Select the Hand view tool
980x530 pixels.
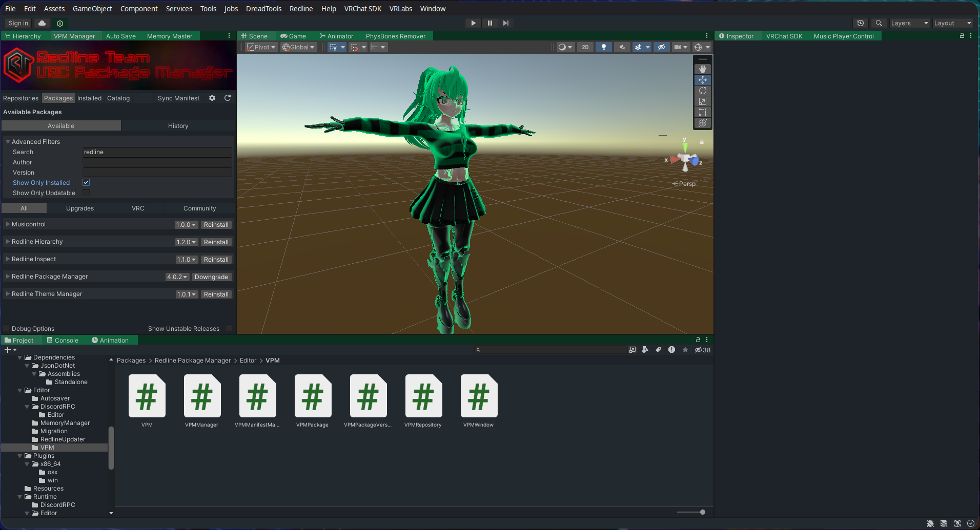point(703,69)
